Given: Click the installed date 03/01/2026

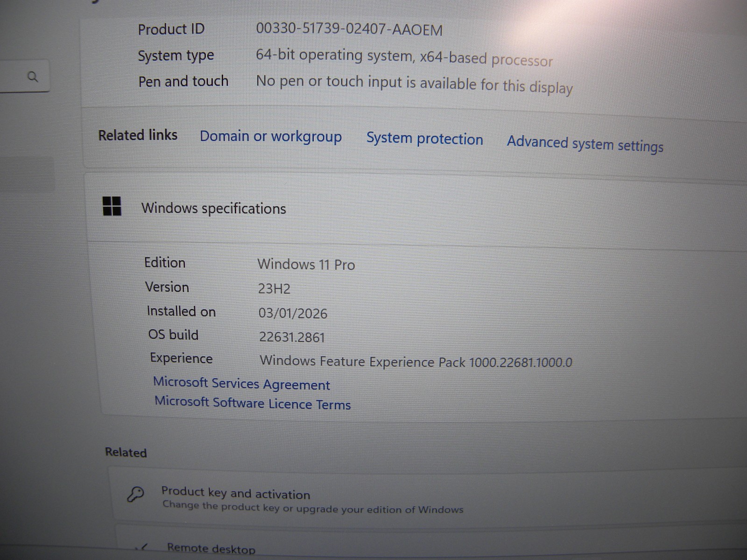Looking at the screenshot, I should (x=293, y=313).
